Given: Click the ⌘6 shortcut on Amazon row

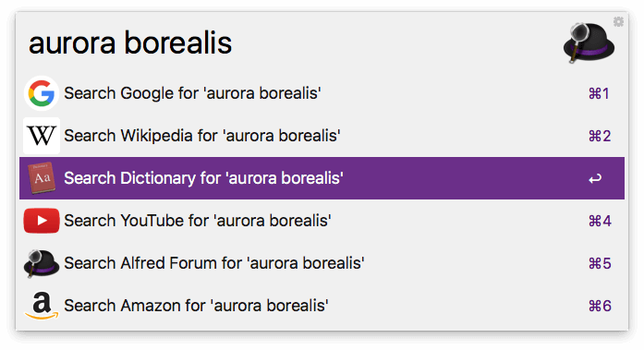Looking at the screenshot, I should [x=600, y=306].
